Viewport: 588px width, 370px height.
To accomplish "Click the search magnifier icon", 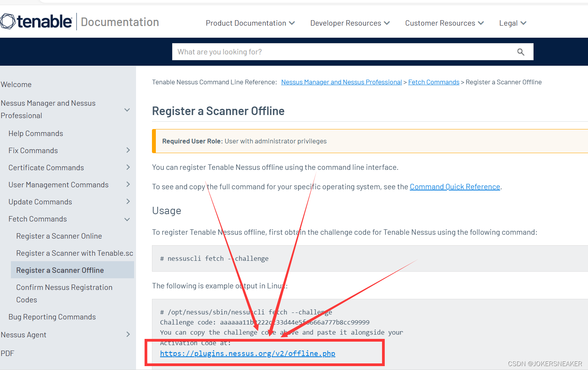I will click(521, 52).
